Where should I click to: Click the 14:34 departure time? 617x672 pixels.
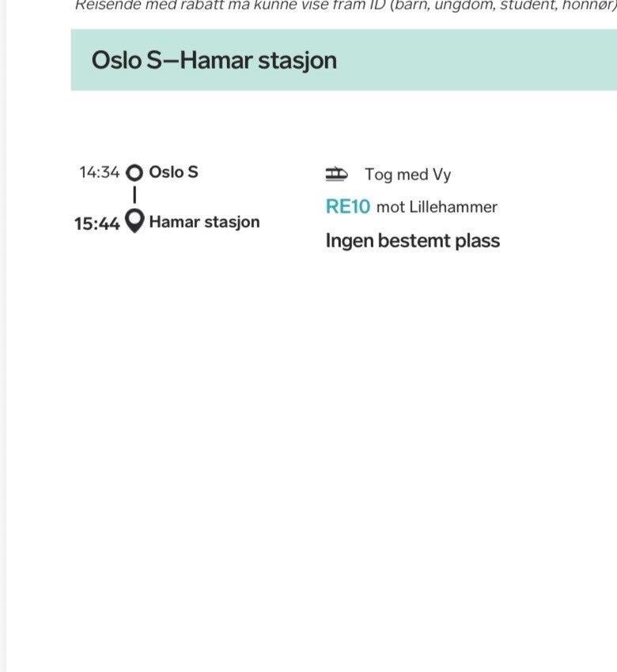100,172
